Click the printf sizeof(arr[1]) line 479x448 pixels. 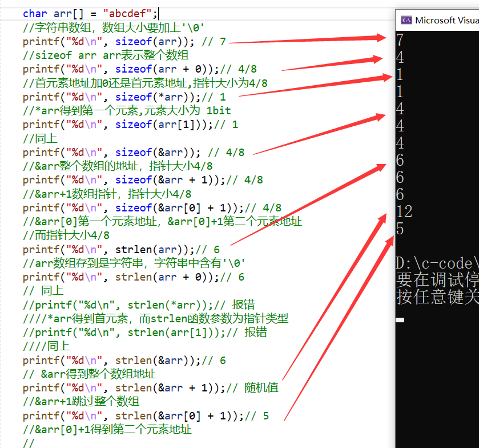point(130,125)
